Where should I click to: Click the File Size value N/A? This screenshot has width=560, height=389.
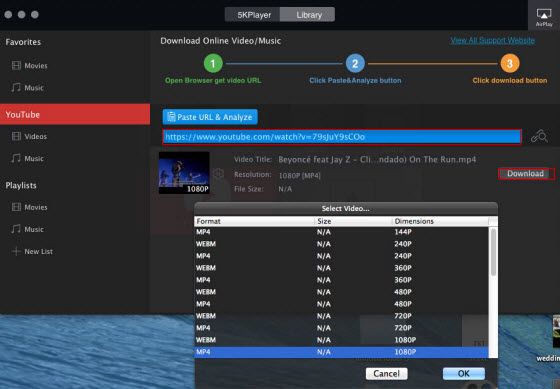[x=285, y=189]
